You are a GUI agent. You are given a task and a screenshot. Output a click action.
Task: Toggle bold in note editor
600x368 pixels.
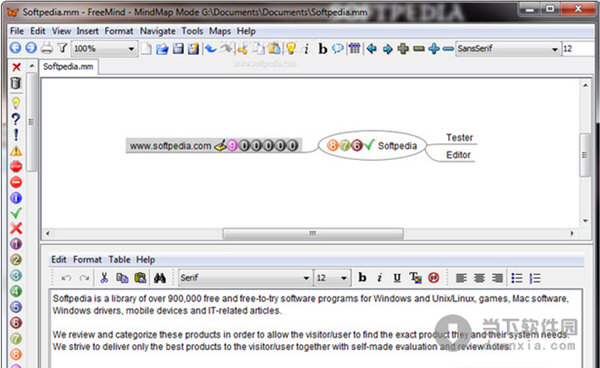[x=362, y=278]
